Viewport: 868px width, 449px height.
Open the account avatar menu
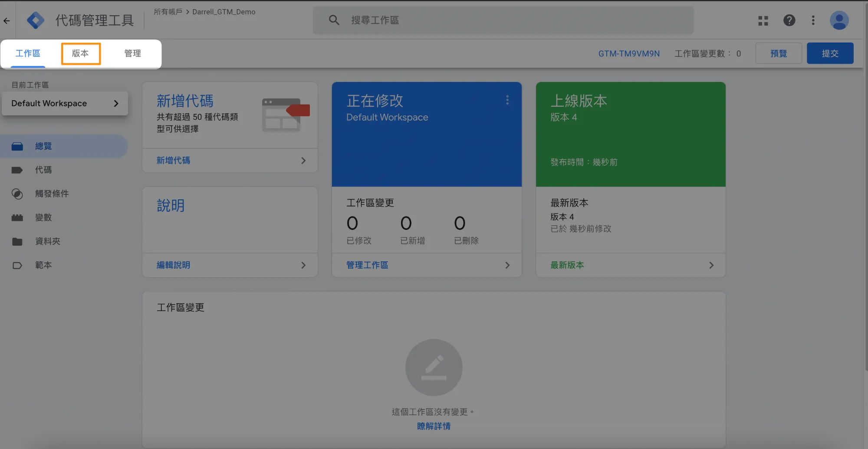839,20
